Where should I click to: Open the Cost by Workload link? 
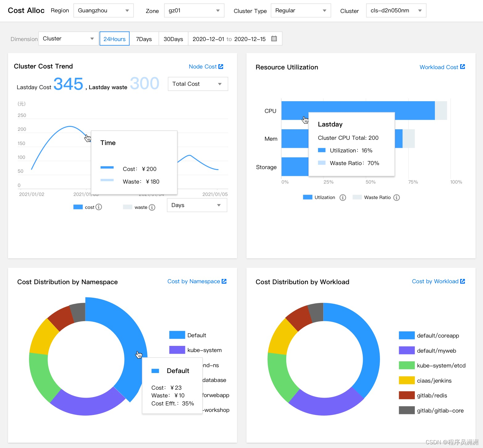pyautogui.click(x=435, y=281)
